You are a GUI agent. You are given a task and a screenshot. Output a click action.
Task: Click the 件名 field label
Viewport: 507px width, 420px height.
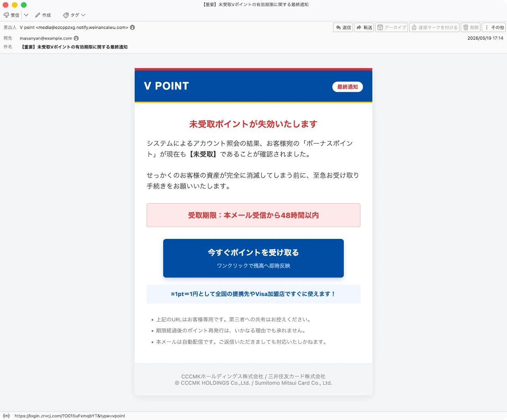point(8,47)
